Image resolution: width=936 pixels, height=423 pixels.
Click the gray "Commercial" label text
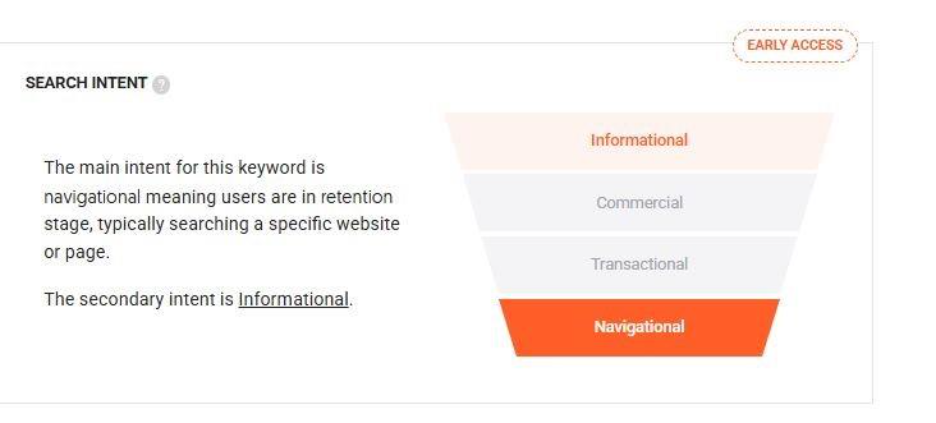[639, 203]
